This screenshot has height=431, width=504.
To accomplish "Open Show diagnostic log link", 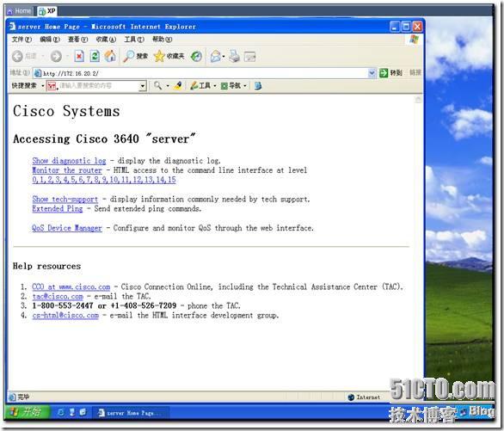I will [x=69, y=161].
